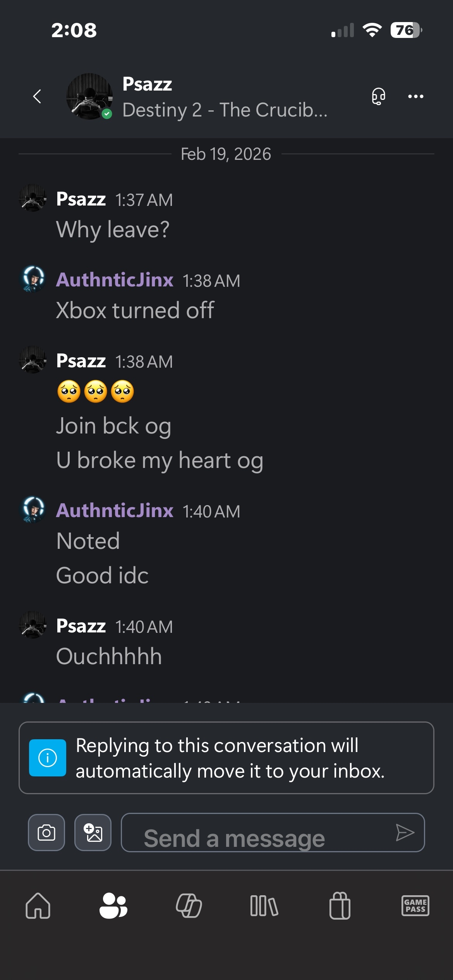453x980 pixels.
Task: Tap AuthnticJinx's avatar beside "Noted" message
Action: tap(33, 510)
